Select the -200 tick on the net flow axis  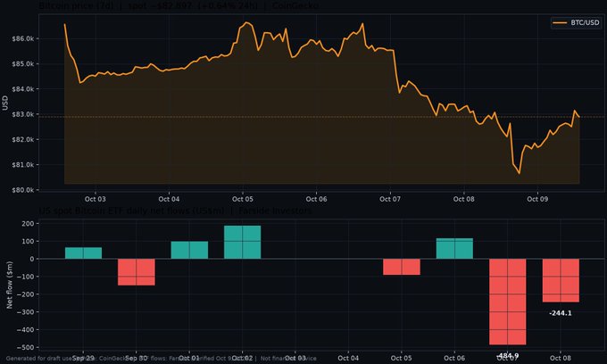(x=25, y=294)
